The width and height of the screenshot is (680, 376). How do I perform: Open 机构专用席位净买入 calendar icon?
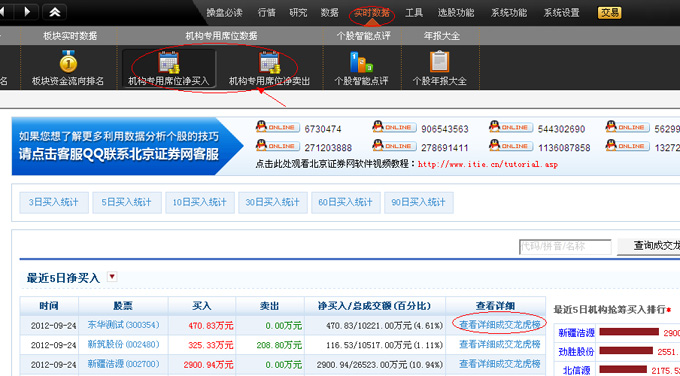169,62
